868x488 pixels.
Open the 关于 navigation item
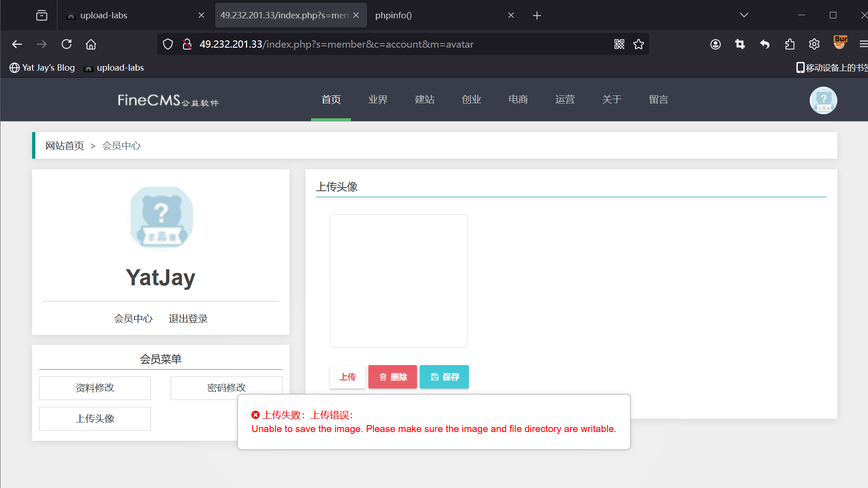pyautogui.click(x=612, y=99)
